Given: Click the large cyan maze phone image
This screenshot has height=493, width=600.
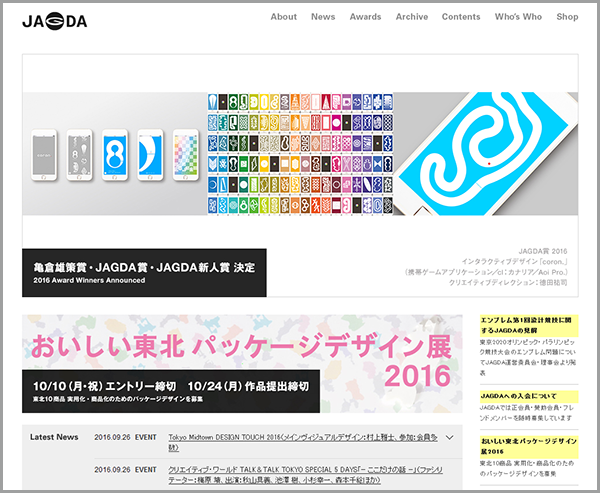Looking at the screenshot, I should click(486, 153).
